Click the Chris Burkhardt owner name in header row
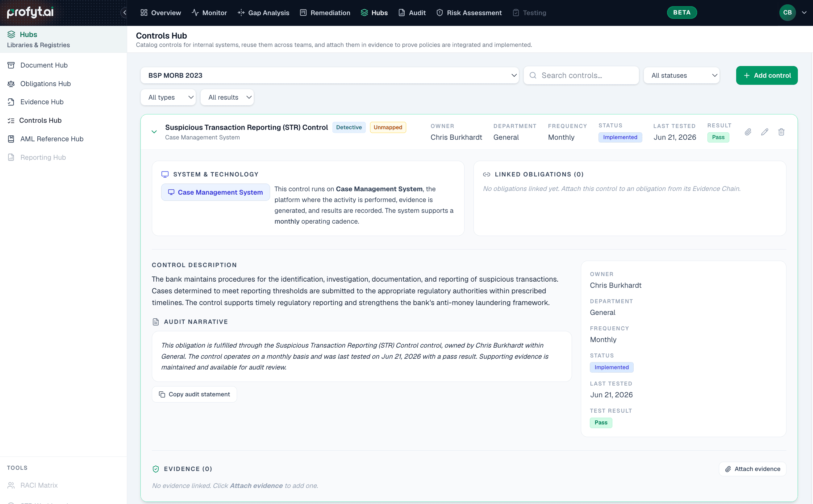This screenshot has height=504, width=813. click(x=456, y=137)
